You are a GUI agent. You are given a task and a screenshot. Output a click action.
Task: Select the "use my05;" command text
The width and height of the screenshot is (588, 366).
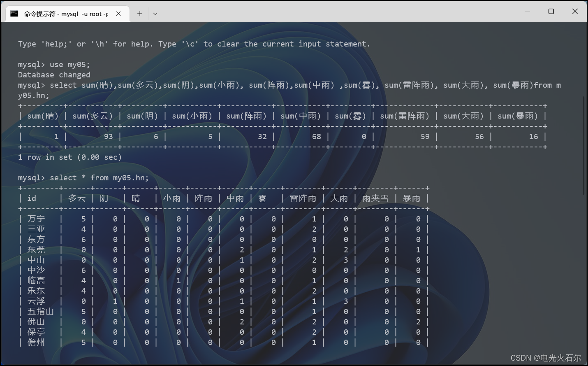(71, 64)
